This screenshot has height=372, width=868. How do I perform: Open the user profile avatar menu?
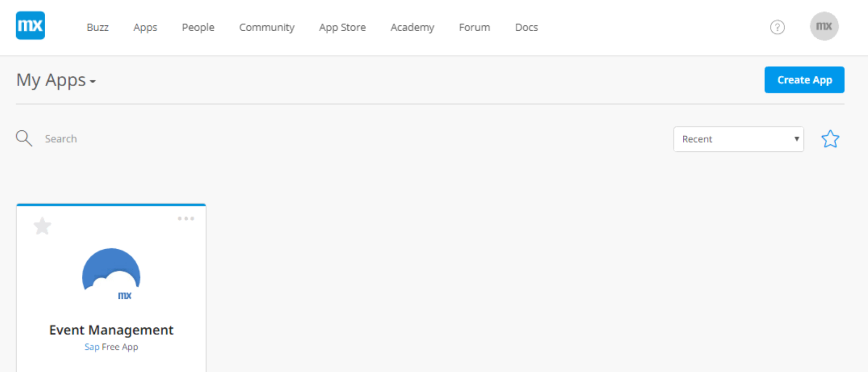(x=824, y=26)
